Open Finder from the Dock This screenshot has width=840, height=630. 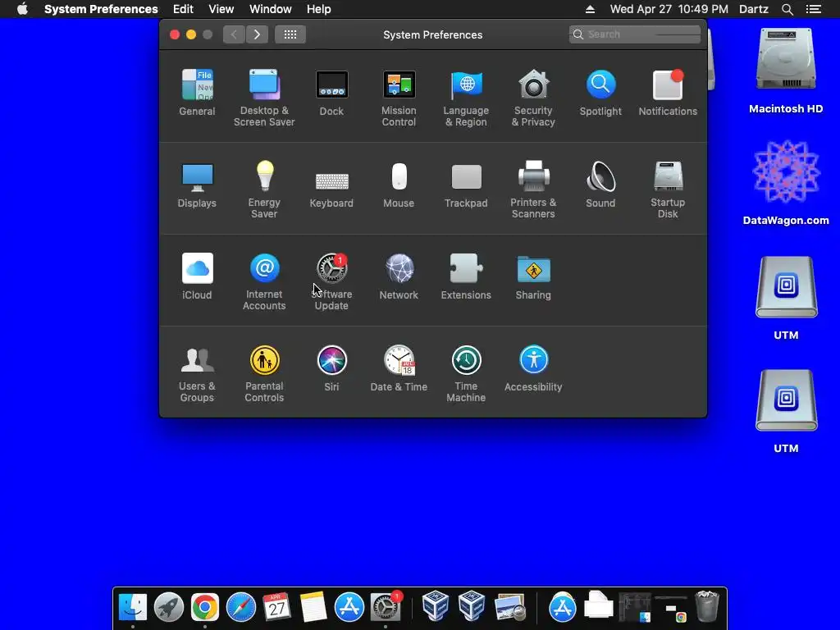click(133, 607)
